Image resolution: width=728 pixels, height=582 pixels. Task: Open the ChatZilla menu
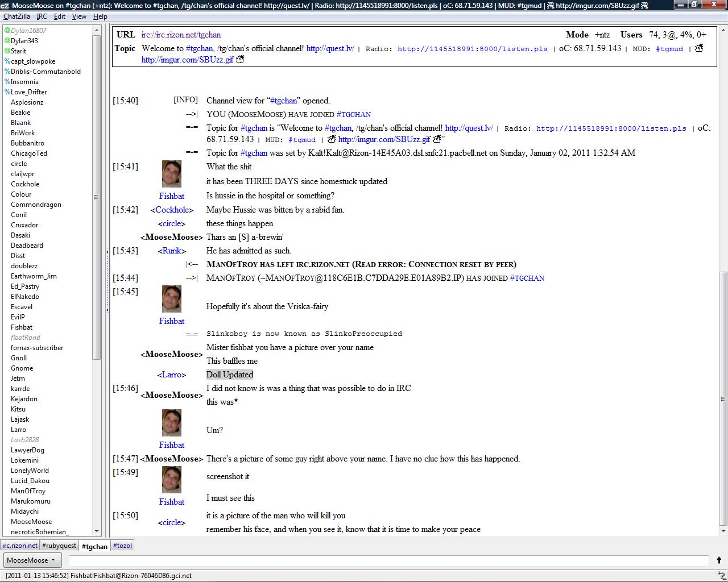[x=16, y=16]
